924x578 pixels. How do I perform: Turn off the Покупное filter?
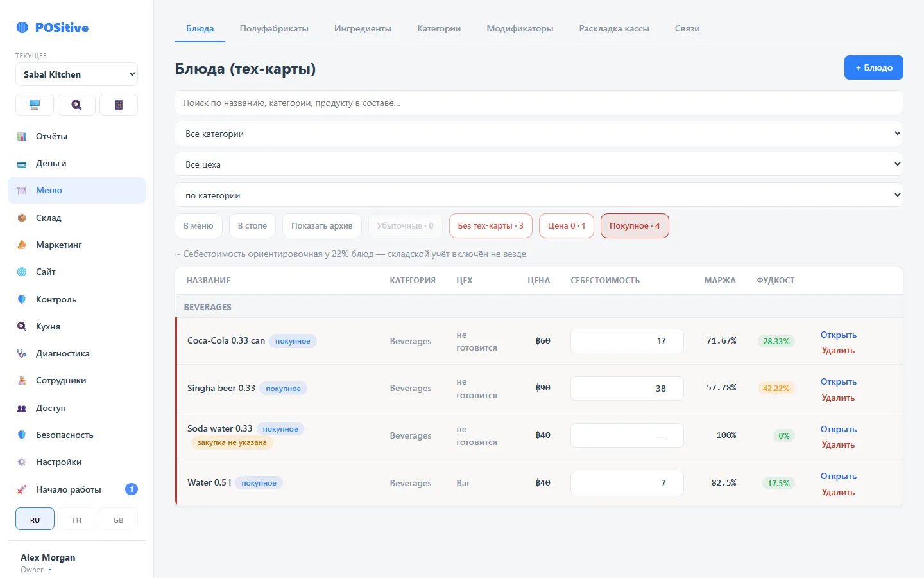pyautogui.click(x=635, y=226)
